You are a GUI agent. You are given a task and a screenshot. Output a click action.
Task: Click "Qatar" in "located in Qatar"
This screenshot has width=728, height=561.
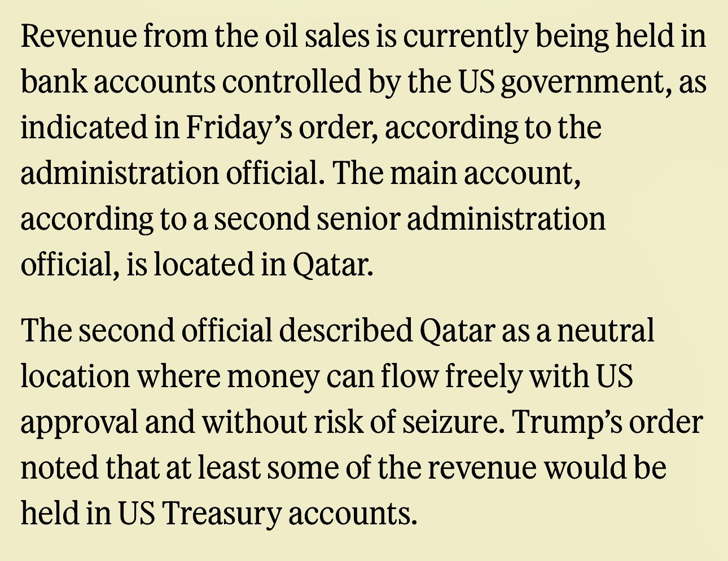[x=332, y=265]
